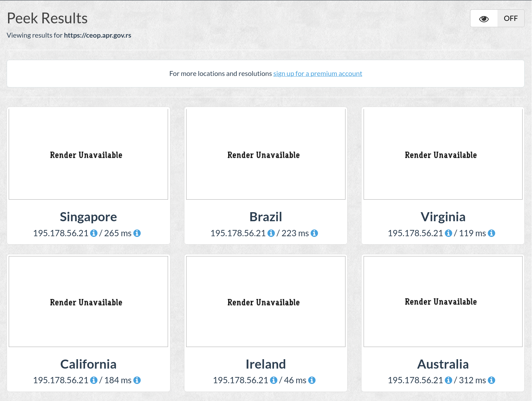Select the Virginia location heading
The image size is (532, 401).
(443, 217)
